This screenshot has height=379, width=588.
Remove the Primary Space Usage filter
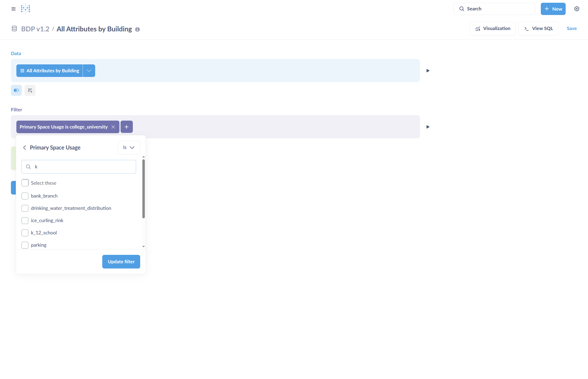[x=113, y=127]
